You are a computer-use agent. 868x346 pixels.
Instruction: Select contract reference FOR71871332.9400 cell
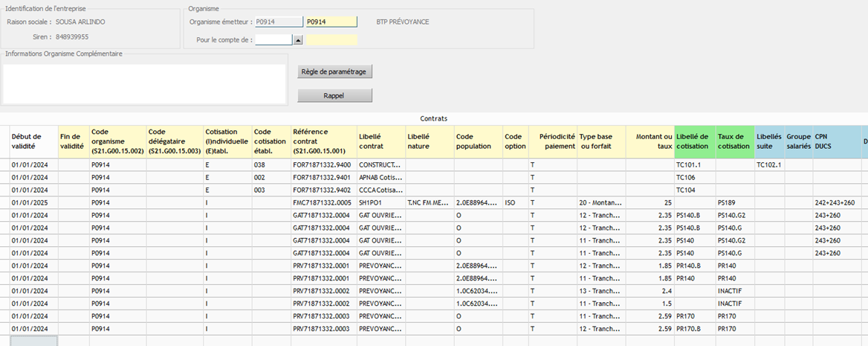325,165
